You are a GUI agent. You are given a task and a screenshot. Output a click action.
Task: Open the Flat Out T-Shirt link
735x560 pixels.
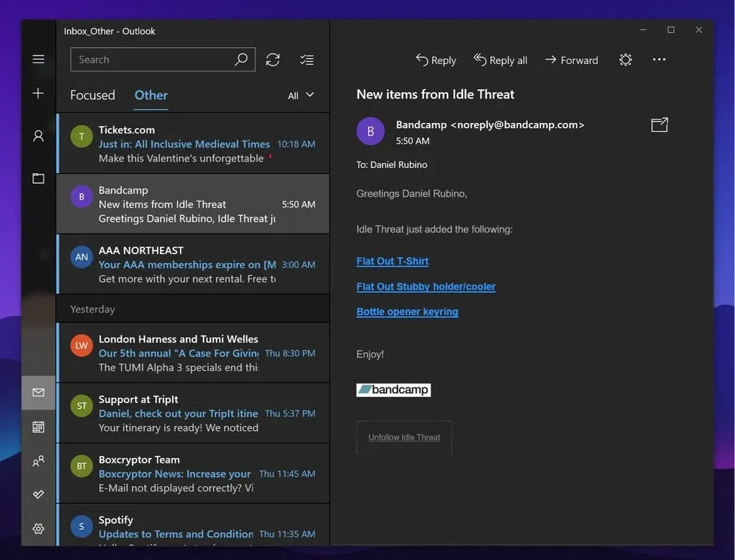(392, 261)
